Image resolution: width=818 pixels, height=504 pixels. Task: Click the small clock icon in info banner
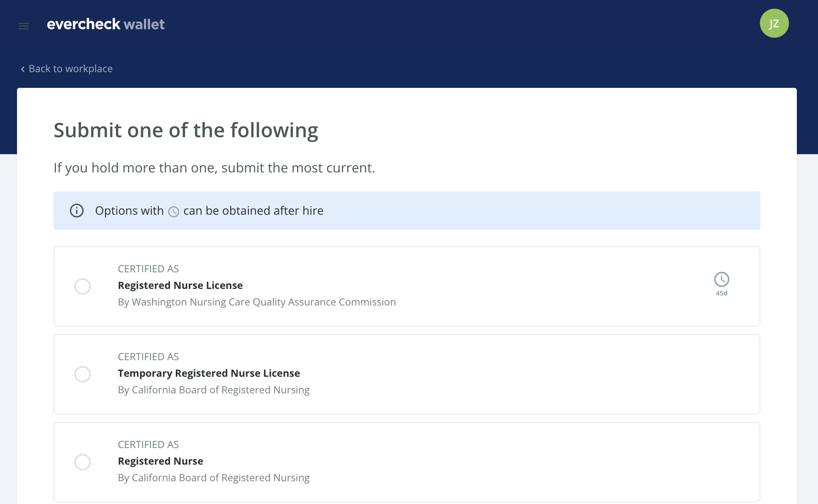pyautogui.click(x=174, y=211)
